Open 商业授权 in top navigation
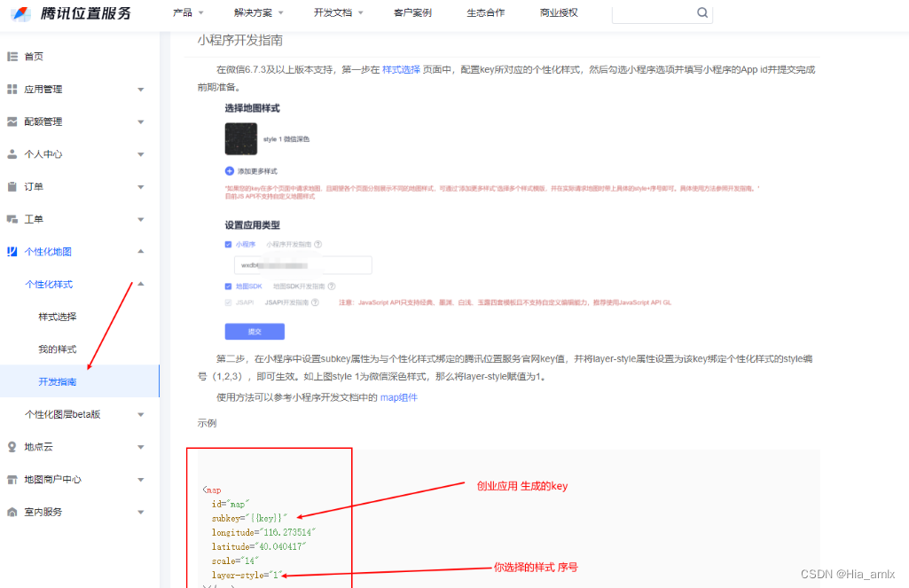 coord(559,12)
